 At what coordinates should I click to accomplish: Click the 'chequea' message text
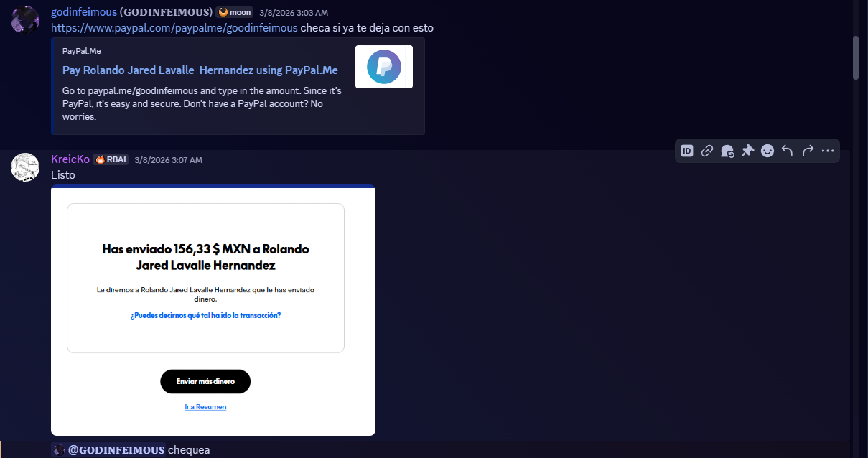[x=189, y=450]
